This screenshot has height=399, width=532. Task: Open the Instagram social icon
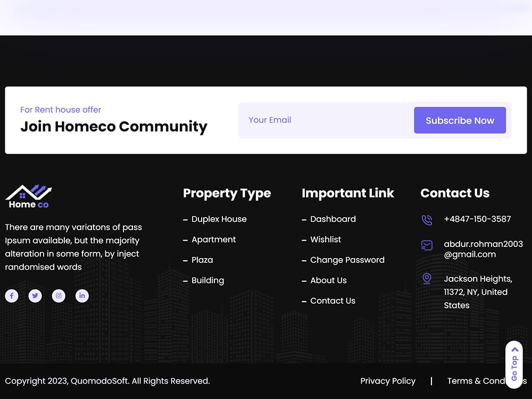[59, 296]
